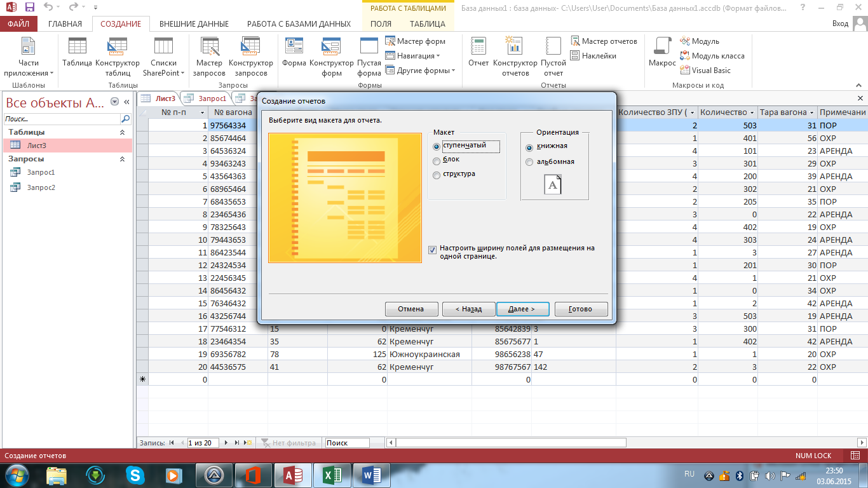Open the Количество column filter dropdown
Viewport: 868px width, 488px height.
[x=752, y=112]
